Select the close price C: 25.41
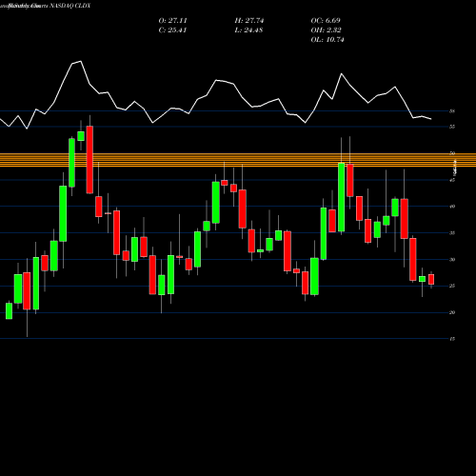The height and width of the screenshot is (476, 476). click(172, 30)
